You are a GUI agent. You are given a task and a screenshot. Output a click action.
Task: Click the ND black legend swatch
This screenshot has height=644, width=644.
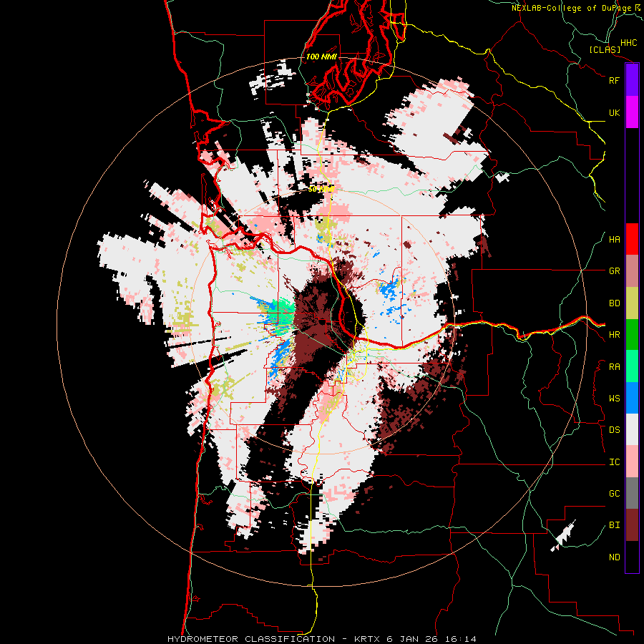pyautogui.click(x=632, y=557)
